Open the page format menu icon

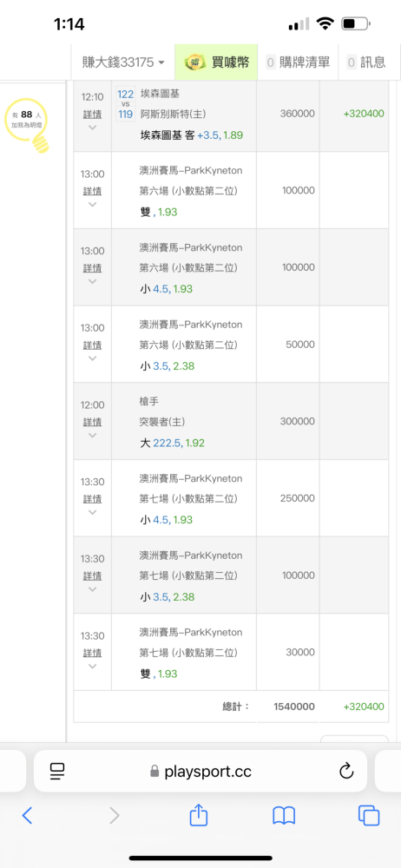57,771
